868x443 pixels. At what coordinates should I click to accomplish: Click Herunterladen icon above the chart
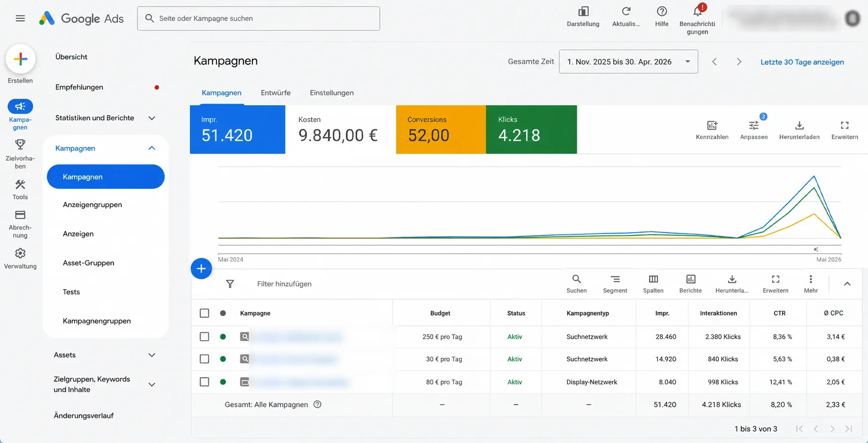pyautogui.click(x=799, y=125)
